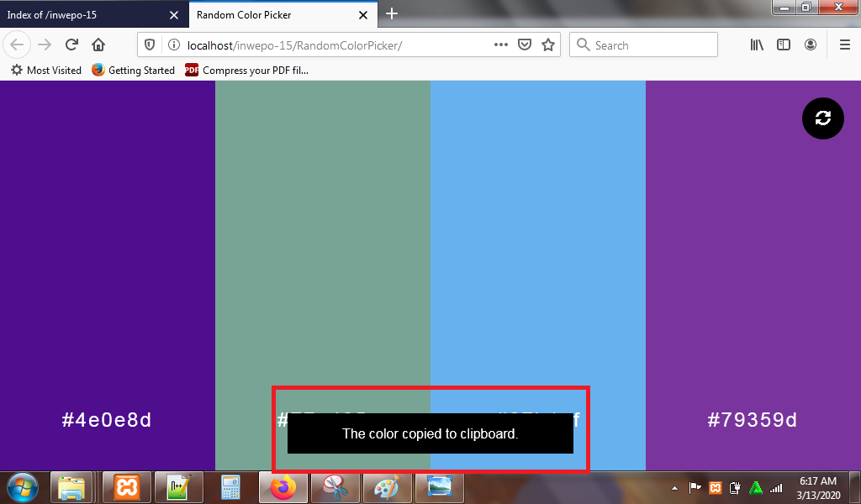861x504 pixels.
Task: Show hidden tray icons arrow
Action: (x=675, y=487)
